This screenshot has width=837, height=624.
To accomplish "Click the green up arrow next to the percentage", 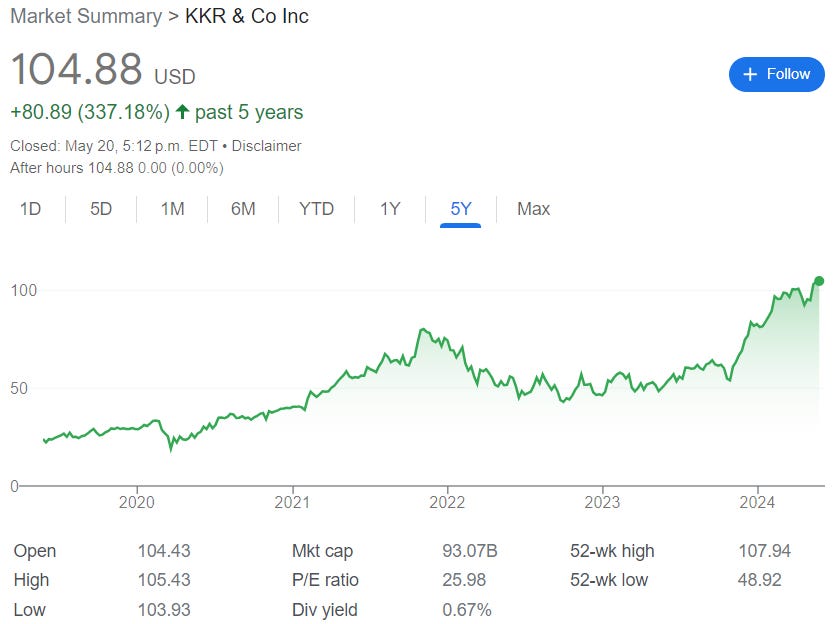I will [183, 112].
